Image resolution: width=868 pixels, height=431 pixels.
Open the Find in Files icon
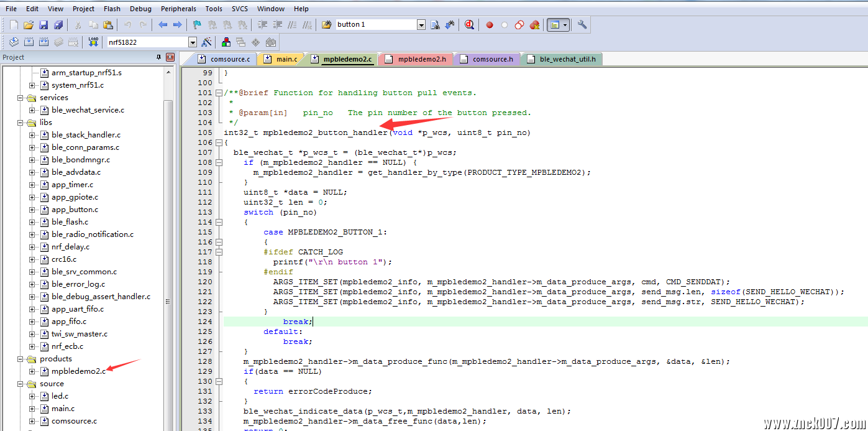[327, 25]
